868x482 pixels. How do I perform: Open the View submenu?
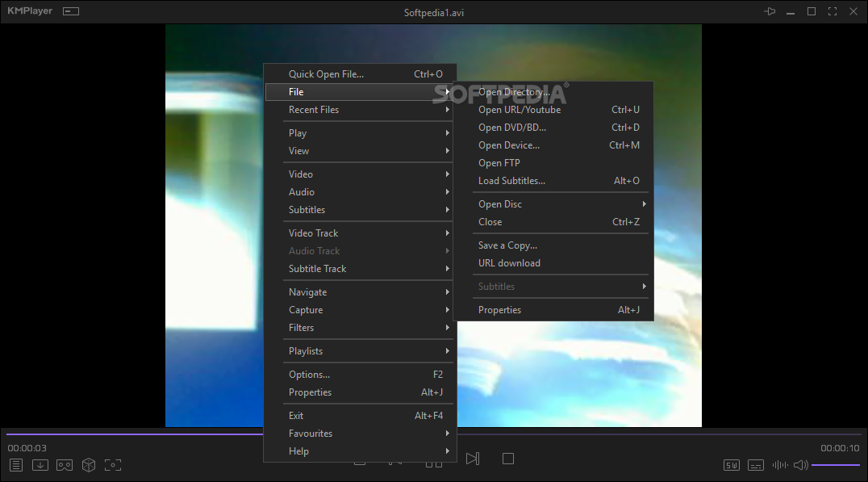pos(360,151)
